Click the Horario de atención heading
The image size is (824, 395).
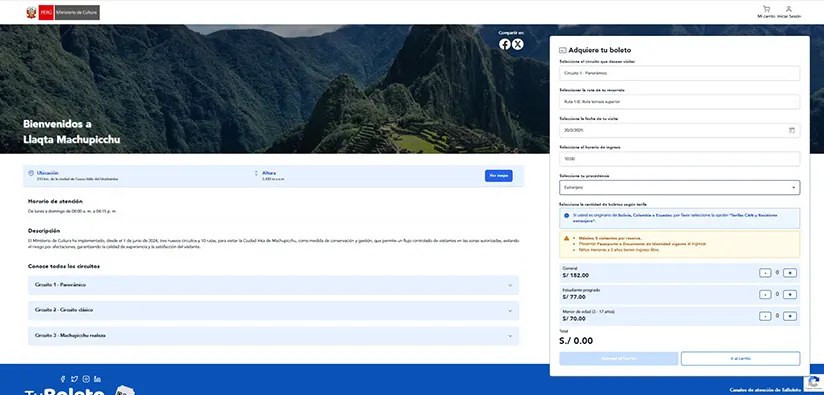coord(55,201)
